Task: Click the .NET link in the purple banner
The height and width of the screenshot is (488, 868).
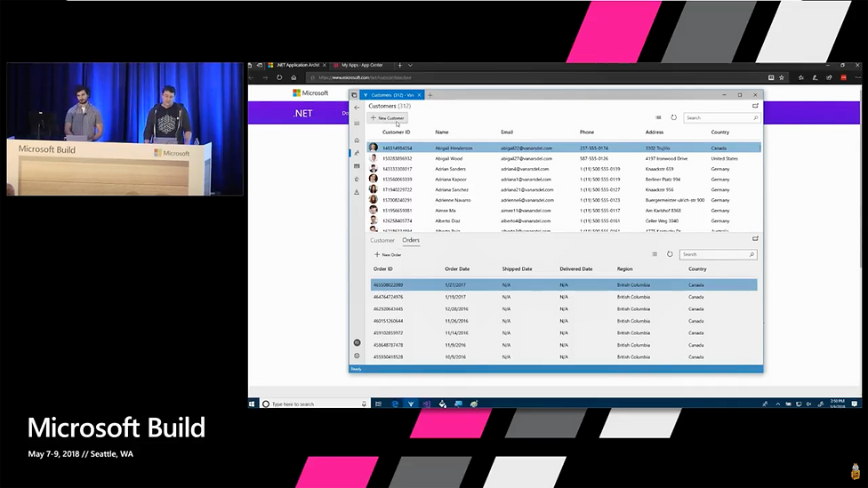Action: pyautogui.click(x=302, y=113)
